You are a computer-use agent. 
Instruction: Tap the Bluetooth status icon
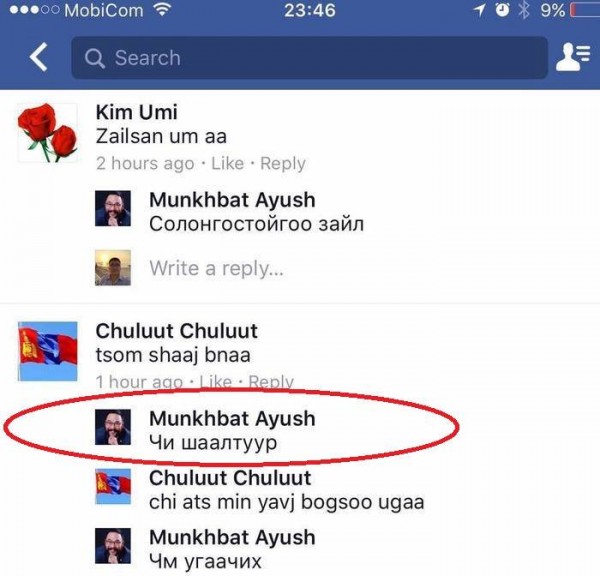click(x=524, y=10)
